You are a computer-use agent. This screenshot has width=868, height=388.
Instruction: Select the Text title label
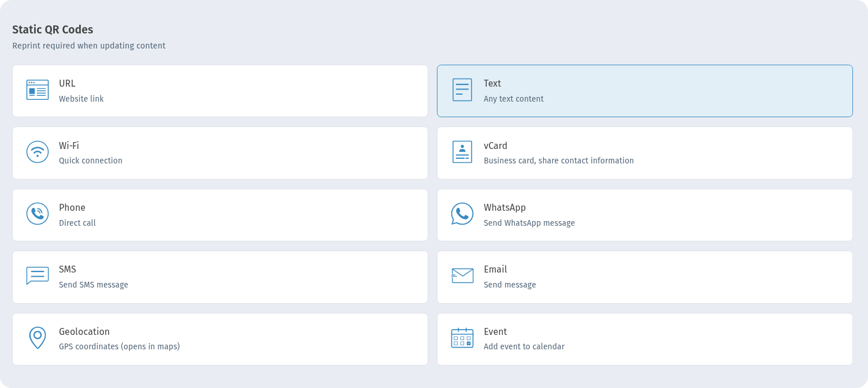tap(492, 83)
